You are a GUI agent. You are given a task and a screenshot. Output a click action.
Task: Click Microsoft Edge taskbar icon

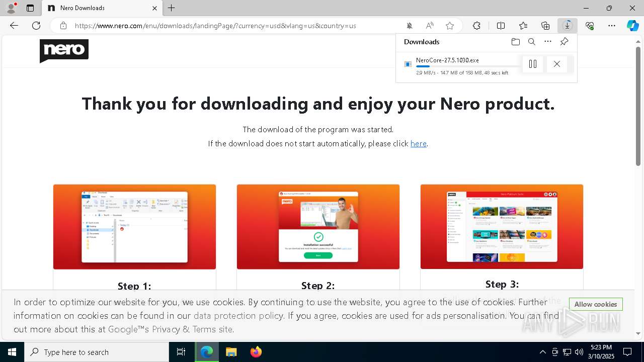point(207,352)
